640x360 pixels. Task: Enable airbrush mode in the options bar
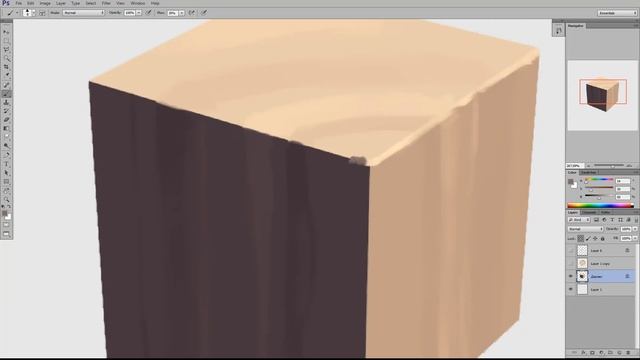[x=192, y=13]
